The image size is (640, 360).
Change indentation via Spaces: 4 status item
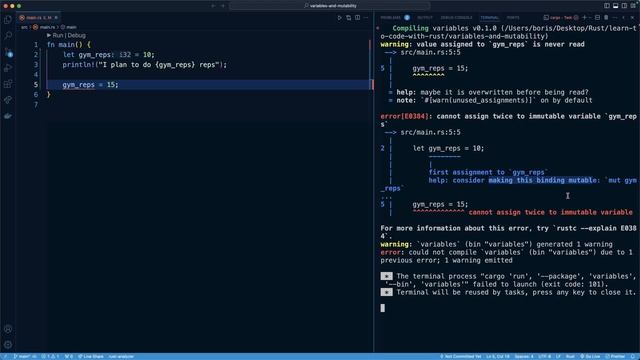point(524,356)
